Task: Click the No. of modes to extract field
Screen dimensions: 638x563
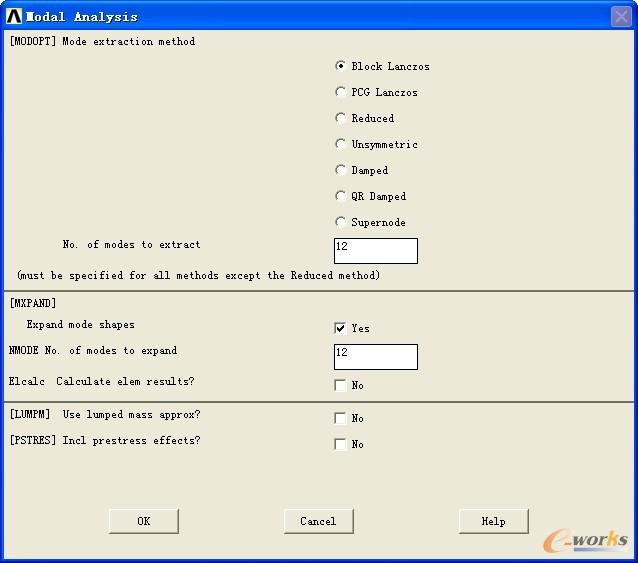Action: coord(375,250)
